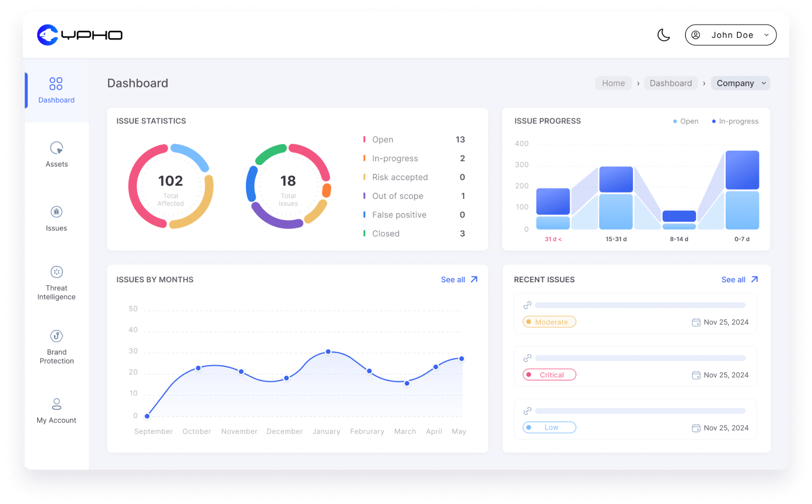This screenshot has width=812, height=504.
Task: Open Threat Intelligence from the sidebar
Action: point(56,283)
